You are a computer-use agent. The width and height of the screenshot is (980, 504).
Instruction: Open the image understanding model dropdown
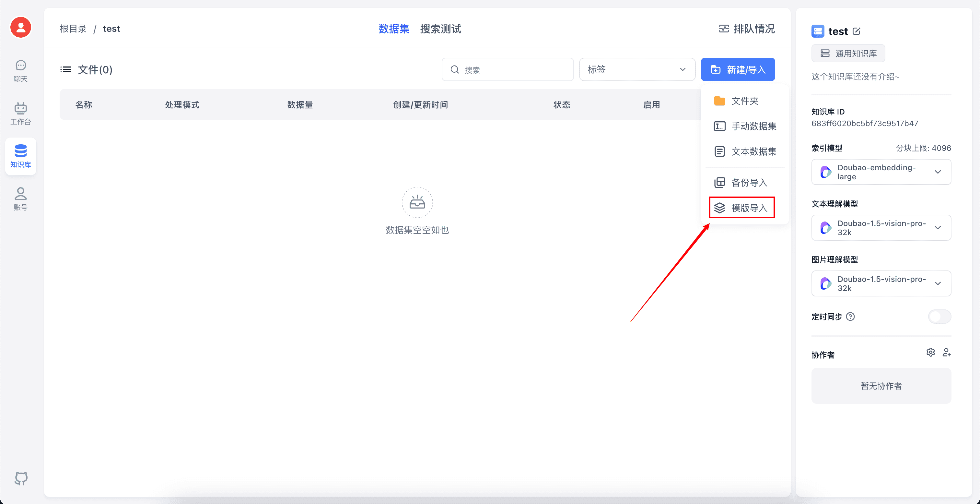[881, 283]
